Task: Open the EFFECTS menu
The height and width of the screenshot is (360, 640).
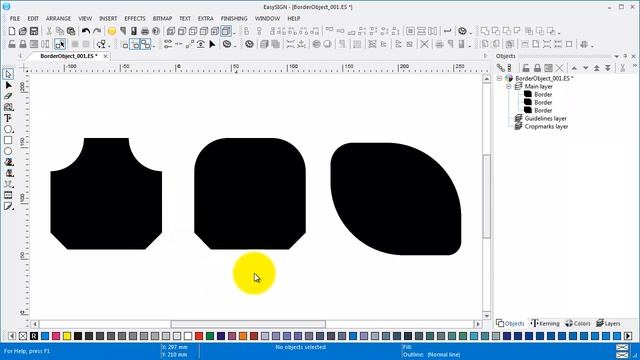Action: pyautogui.click(x=135, y=18)
